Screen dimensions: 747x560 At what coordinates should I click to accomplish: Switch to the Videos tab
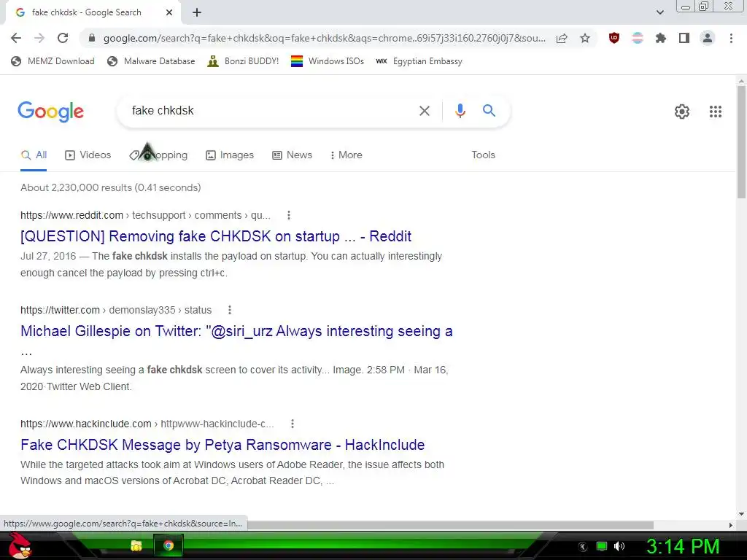[x=88, y=155]
